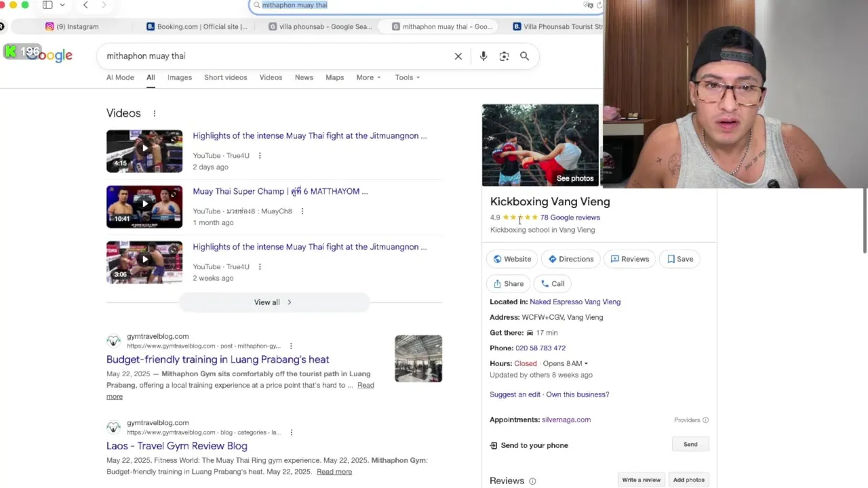Viewport: 868px width, 488px height.
Task: Open 78 Google reviews link
Action: (570, 218)
